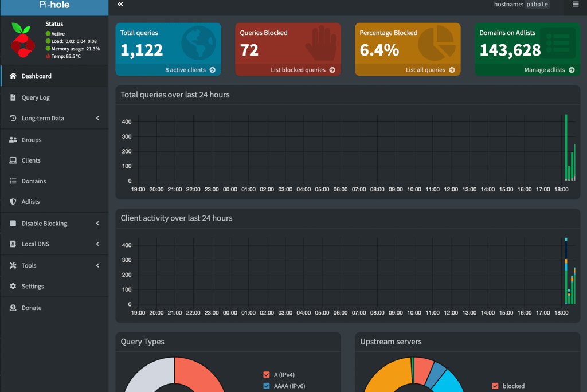
Task: Click the Dashboard home icon
Action: pos(13,76)
